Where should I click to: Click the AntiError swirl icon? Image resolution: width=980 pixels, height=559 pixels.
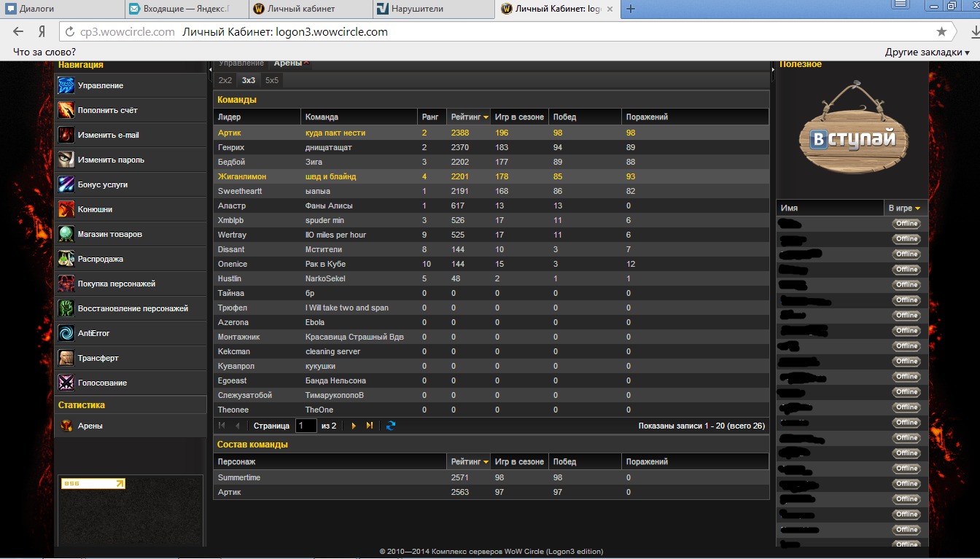(x=66, y=333)
